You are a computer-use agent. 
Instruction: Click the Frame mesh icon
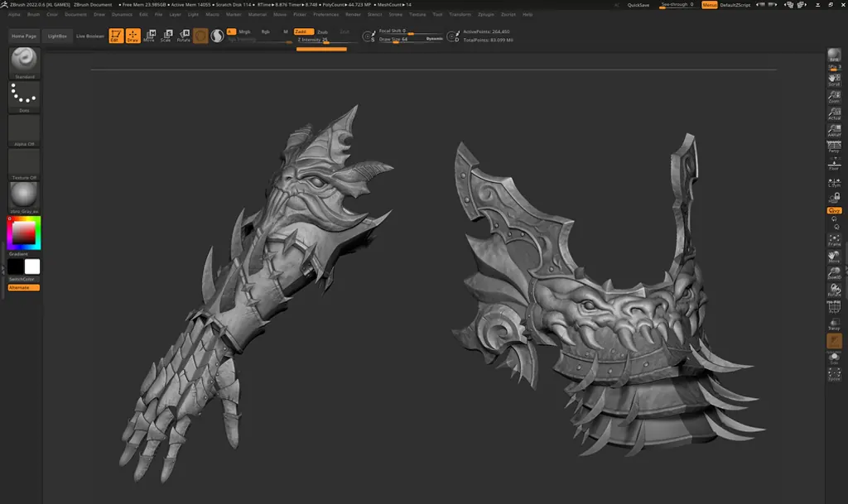pyautogui.click(x=834, y=240)
